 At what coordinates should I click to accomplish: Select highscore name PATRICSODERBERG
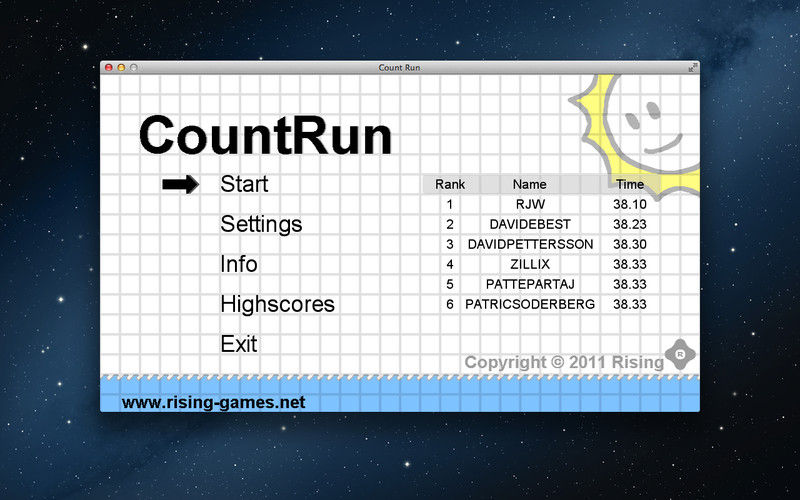[530, 304]
